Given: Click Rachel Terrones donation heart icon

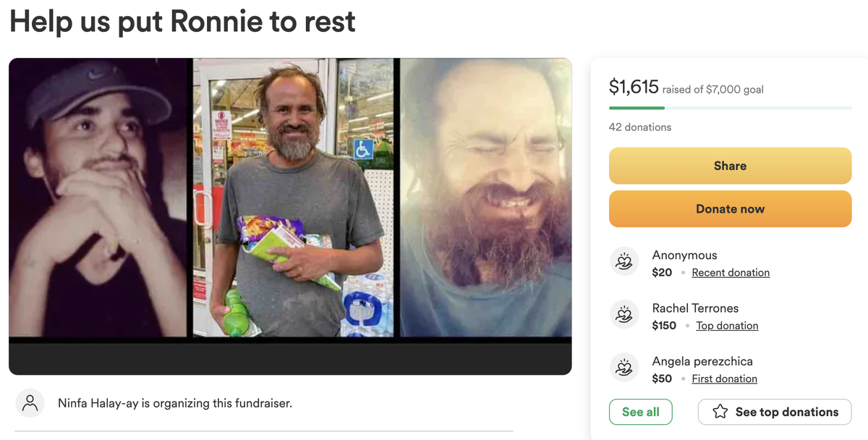Looking at the screenshot, I should pos(624,315).
